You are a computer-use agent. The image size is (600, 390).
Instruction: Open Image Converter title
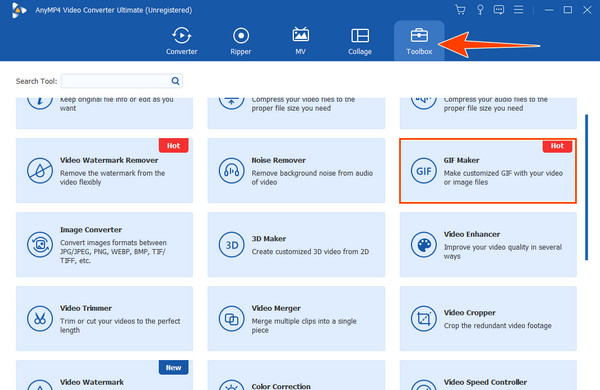tap(91, 230)
